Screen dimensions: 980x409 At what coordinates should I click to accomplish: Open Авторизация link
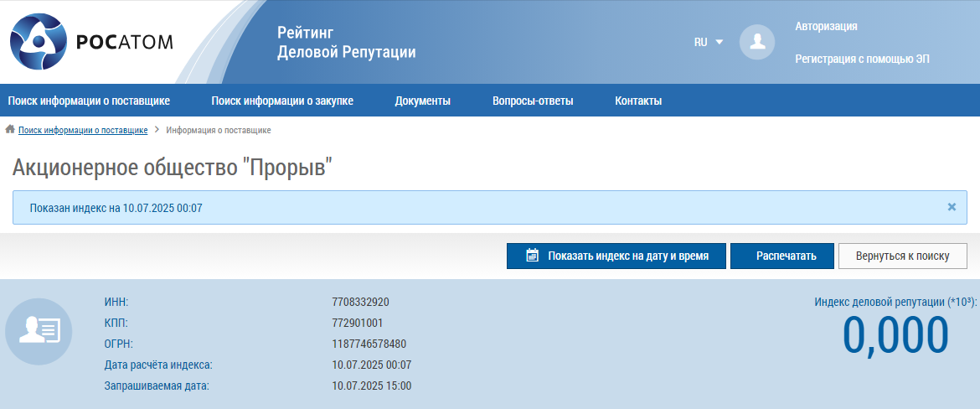[x=826, y=26]
